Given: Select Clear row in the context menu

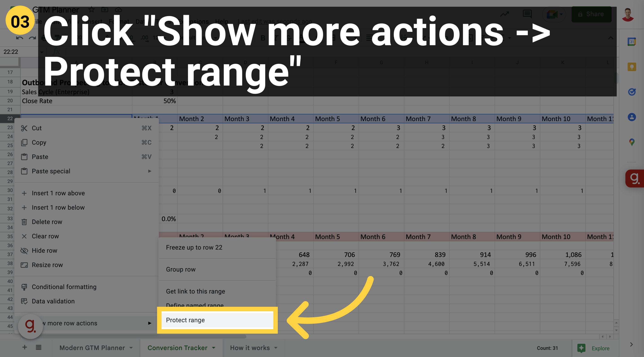Looking at the screenshot, I should [x=86, y=236].
